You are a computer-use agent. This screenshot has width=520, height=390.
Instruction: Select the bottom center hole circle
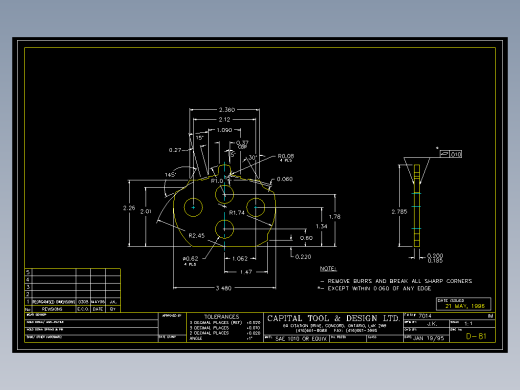(x=224, y=229)
